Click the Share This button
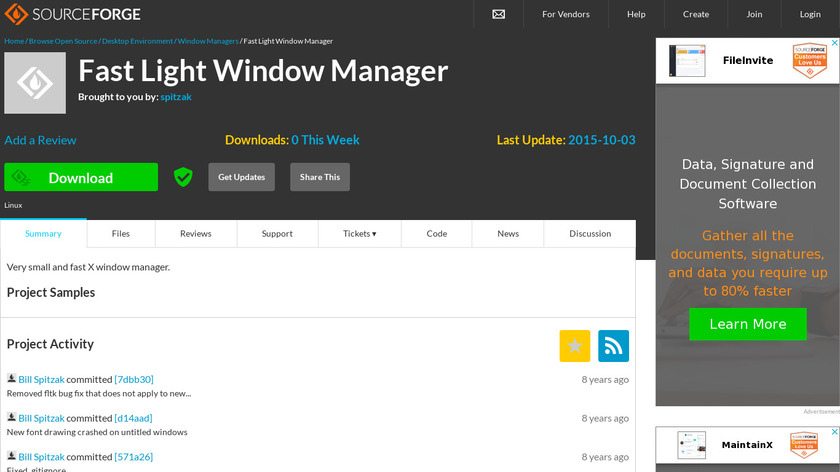The image size is (840, 472). [x=320, y=177]
